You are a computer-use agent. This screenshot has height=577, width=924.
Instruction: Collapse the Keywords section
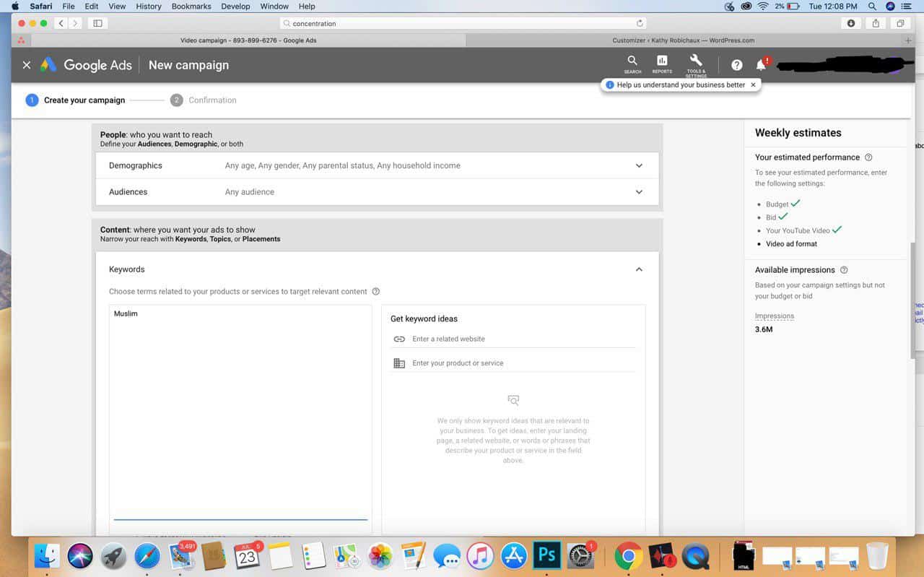[638, 269]
